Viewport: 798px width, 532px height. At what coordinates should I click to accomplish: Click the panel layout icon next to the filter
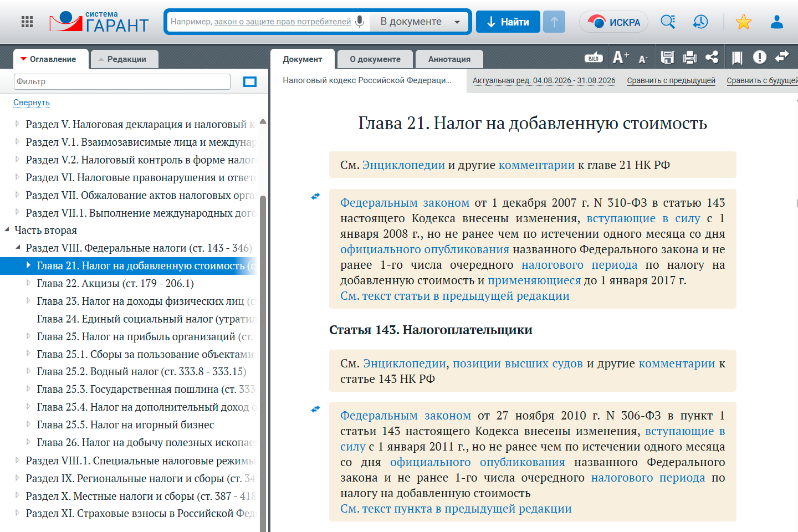click(250, 82)
